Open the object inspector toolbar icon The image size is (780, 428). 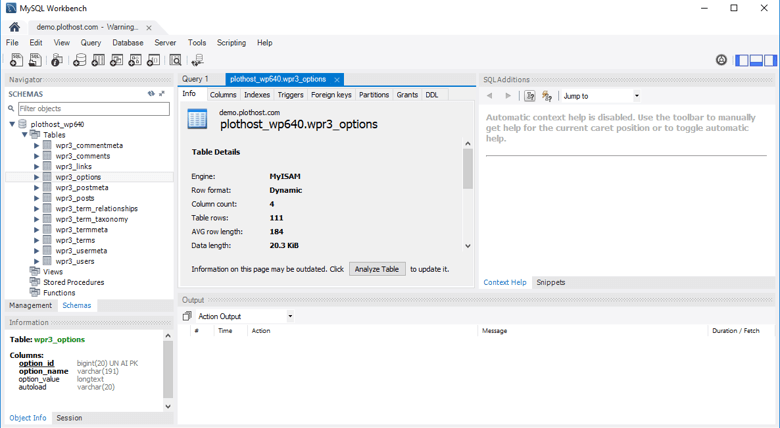pos(57,60)
